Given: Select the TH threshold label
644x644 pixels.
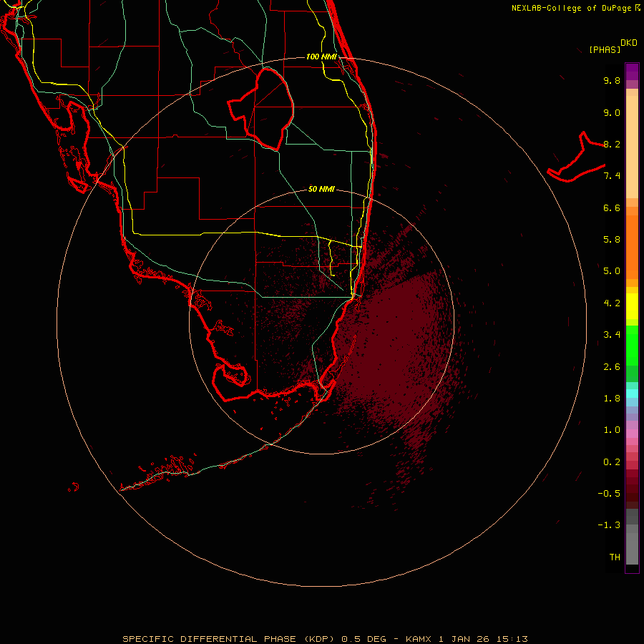Looking at the screenshot, I should pos(615,557).
